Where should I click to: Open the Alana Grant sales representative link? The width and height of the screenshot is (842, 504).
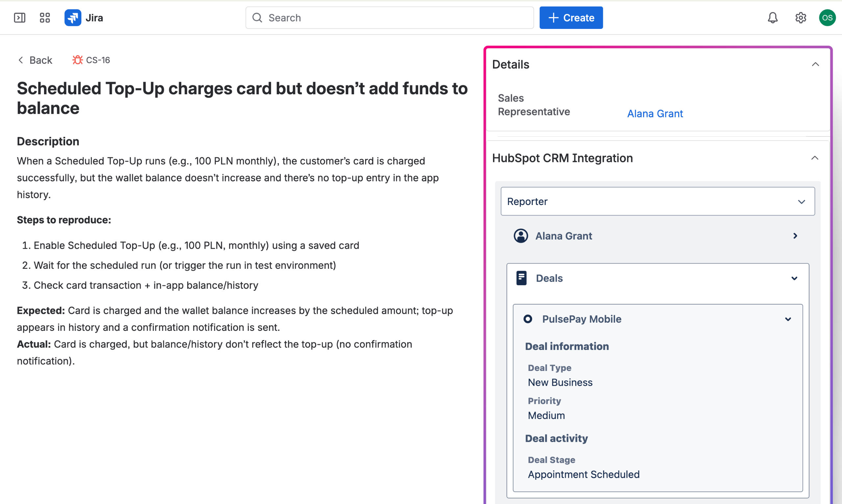(655, 113)
